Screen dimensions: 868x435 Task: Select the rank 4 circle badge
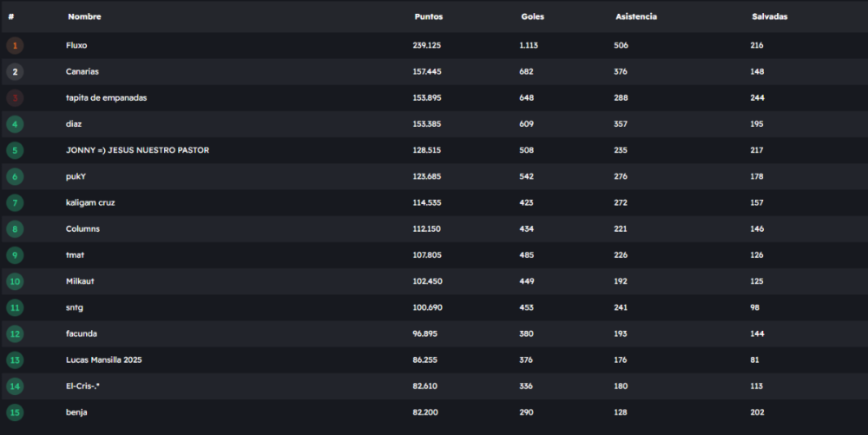click(15, 124)
